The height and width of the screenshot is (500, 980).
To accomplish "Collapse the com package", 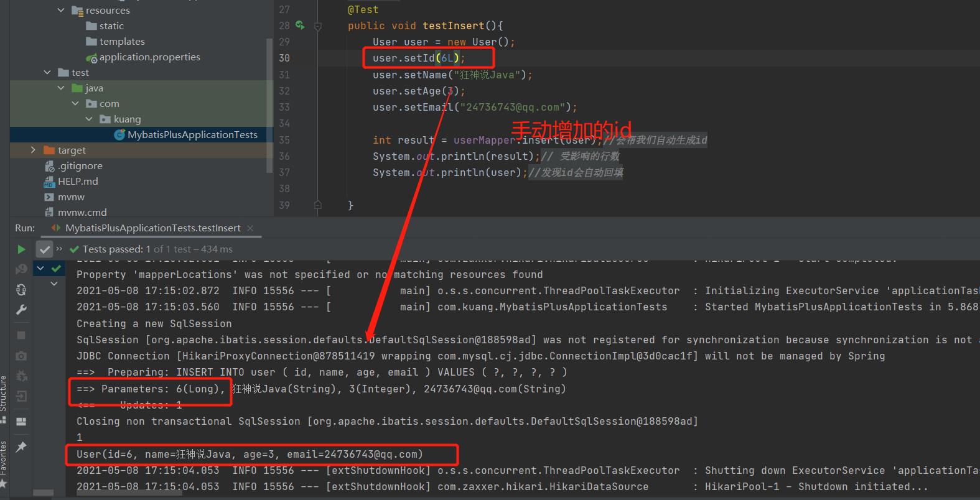I will (75, 104).
